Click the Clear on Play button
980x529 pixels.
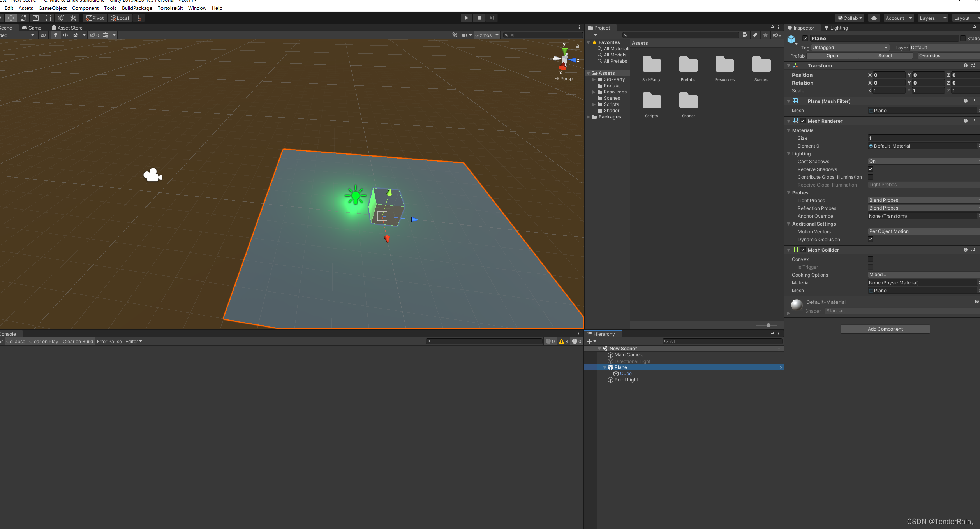pos(44,342)
